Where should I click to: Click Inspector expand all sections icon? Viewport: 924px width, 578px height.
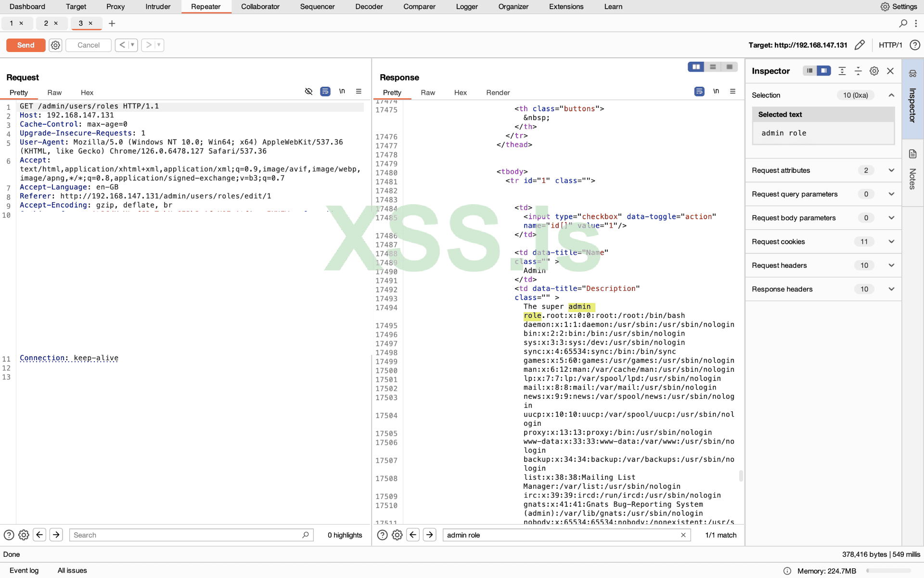pos(842,71)
